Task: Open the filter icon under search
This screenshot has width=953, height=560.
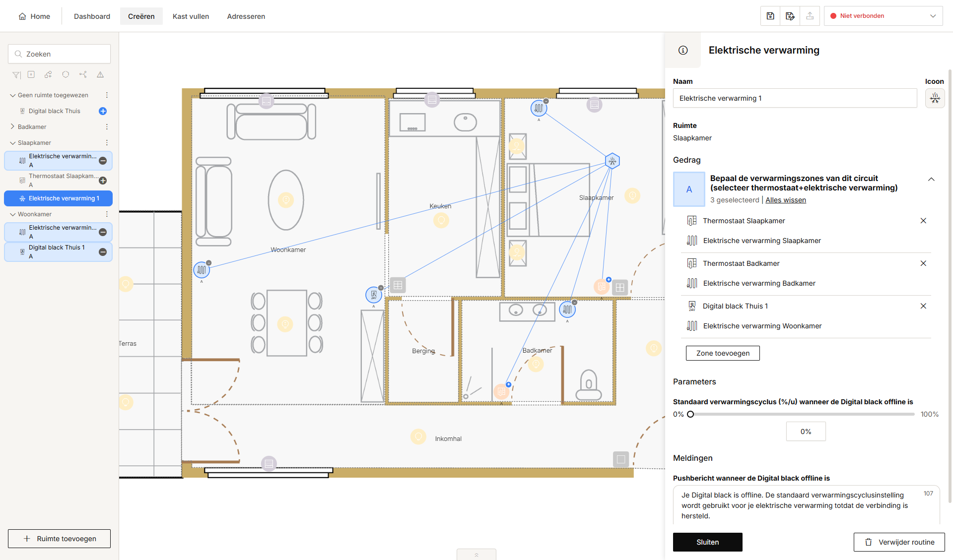Action: (x=16, y=75)
